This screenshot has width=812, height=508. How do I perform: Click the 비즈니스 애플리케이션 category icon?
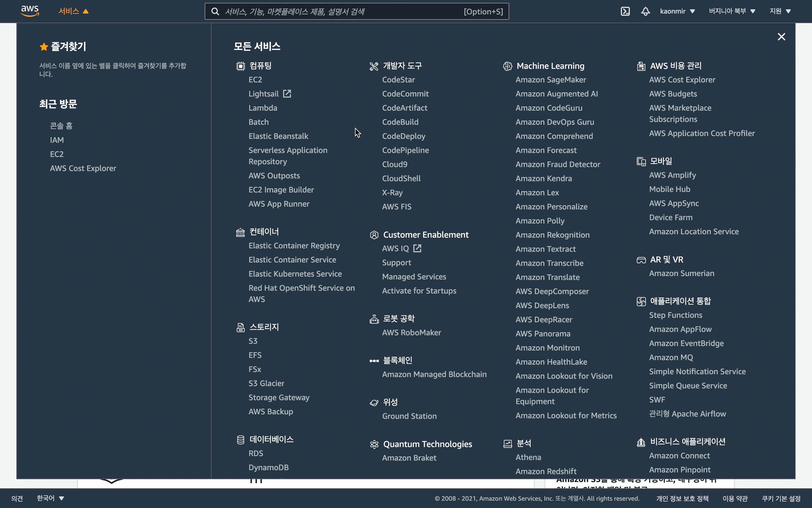pos(641,442)
